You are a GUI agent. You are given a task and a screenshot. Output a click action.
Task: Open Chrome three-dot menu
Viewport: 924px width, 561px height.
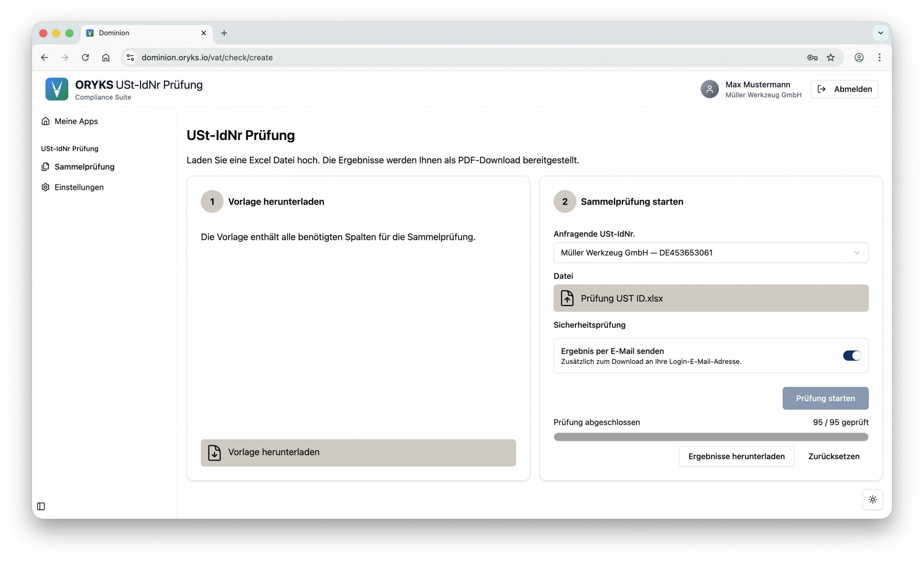(879, 57)
